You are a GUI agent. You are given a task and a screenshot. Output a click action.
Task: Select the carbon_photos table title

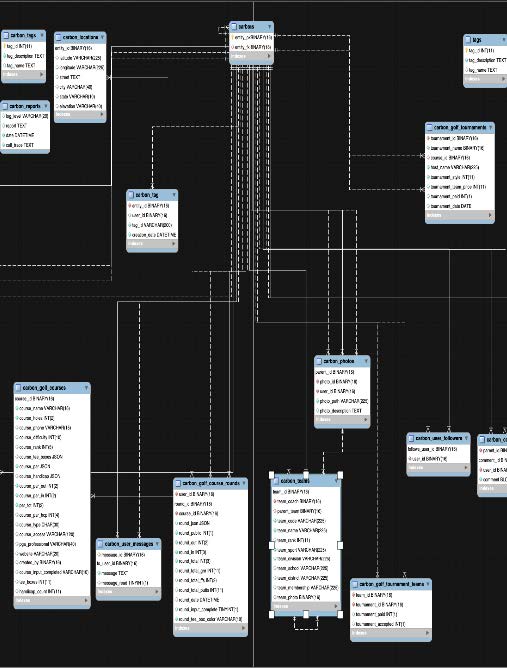(x=339, y=361)
